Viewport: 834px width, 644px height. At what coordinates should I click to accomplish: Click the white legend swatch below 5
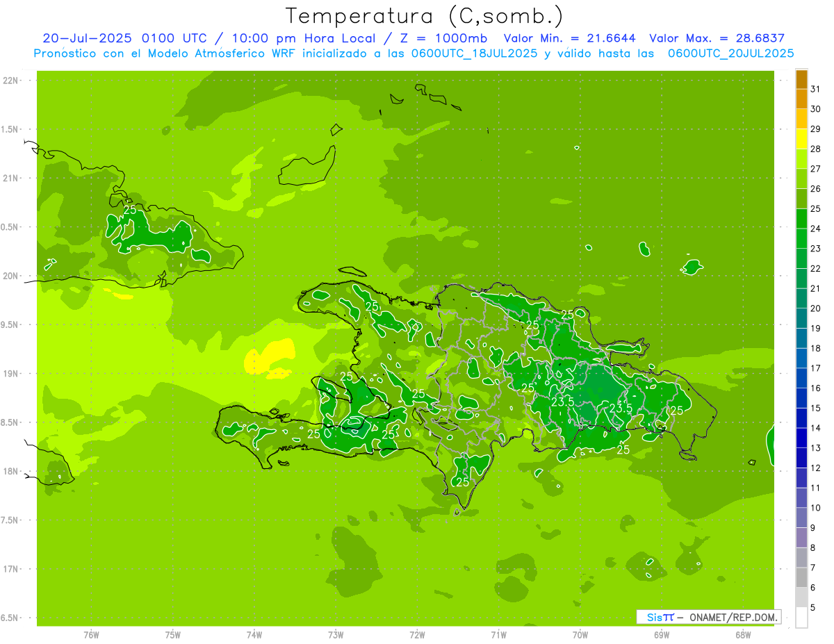[801, 618]
